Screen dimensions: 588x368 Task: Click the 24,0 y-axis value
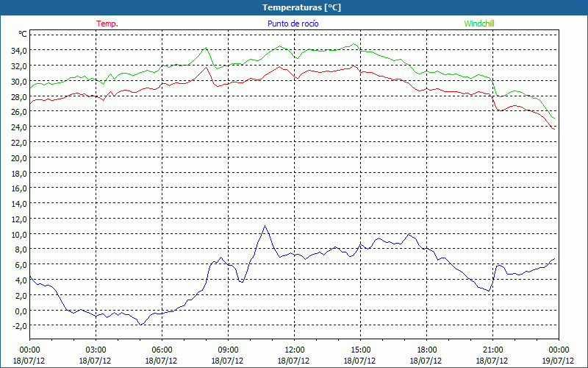[19, 127]
